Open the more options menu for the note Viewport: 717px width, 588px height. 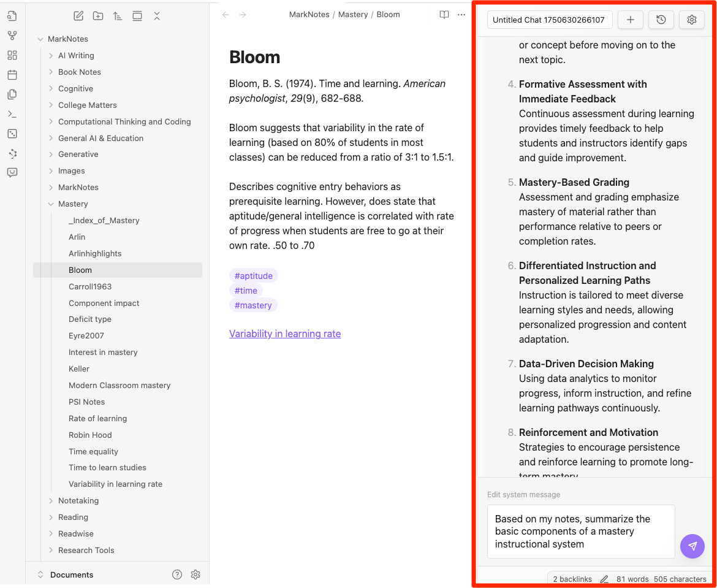pyautogui.click(x=461, y=15)
